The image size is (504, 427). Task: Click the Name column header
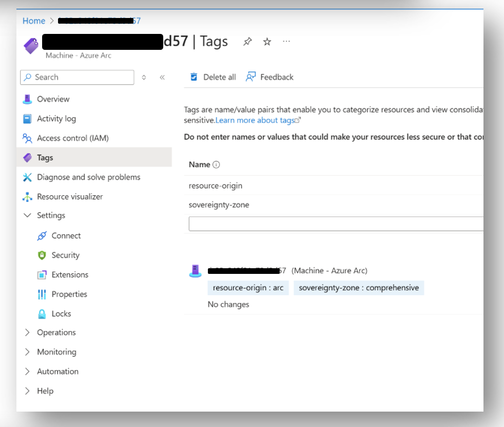coord(199,165)
